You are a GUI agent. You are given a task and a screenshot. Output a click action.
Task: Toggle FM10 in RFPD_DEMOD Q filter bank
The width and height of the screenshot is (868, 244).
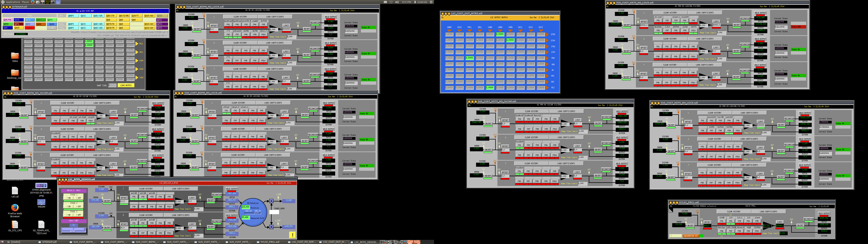pos(169,233)
